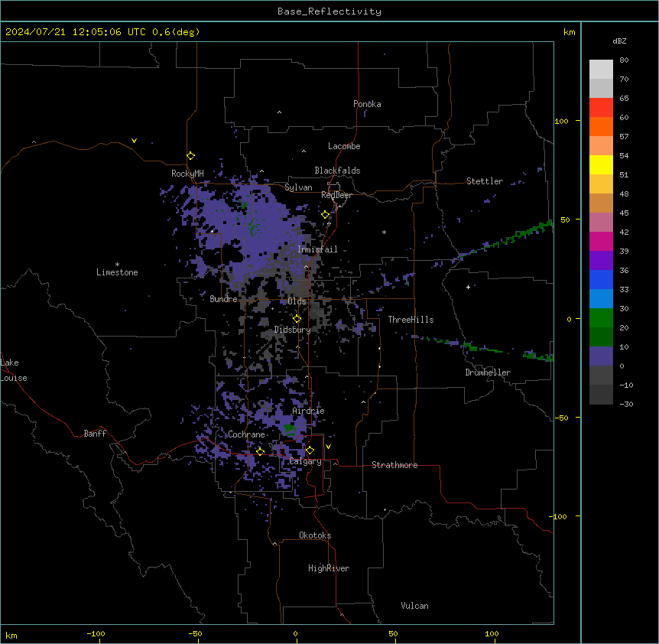Click the RockyMH label
Image resolution: width=659 pixels, height=644 pixels.
point(187,174)
